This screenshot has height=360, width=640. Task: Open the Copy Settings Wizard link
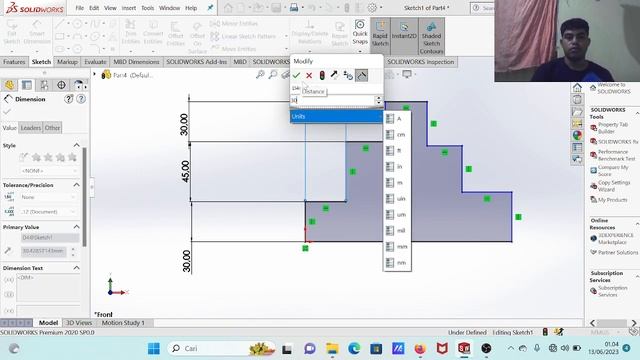[610, 186]
